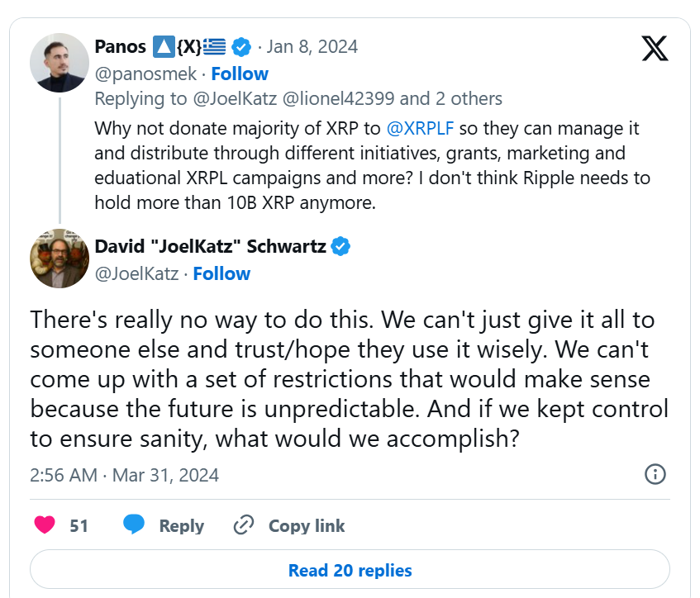
Task: Click Panos's verified badge icon
Action: (x=241, y=46)
